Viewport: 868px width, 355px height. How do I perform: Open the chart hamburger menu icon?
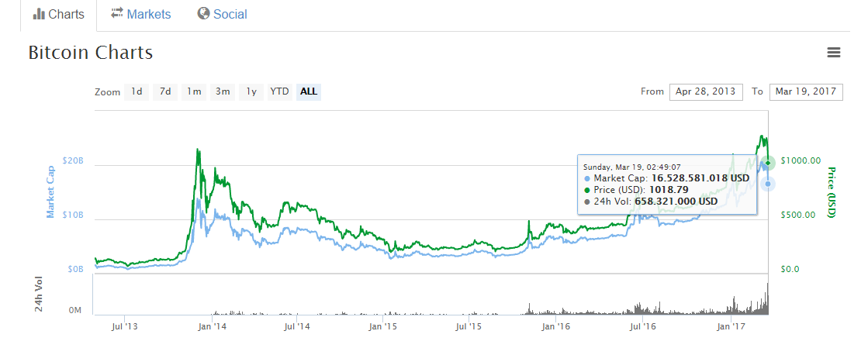tap(834, 53)
